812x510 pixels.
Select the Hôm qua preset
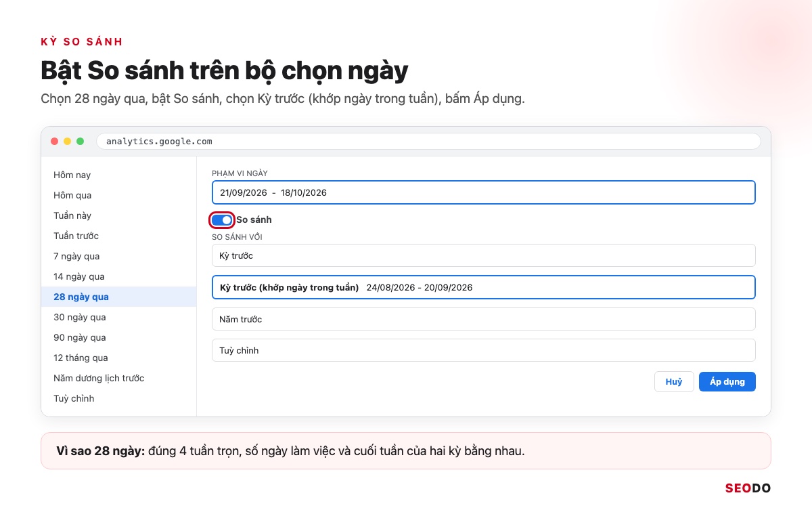click(x=118, y=195)
